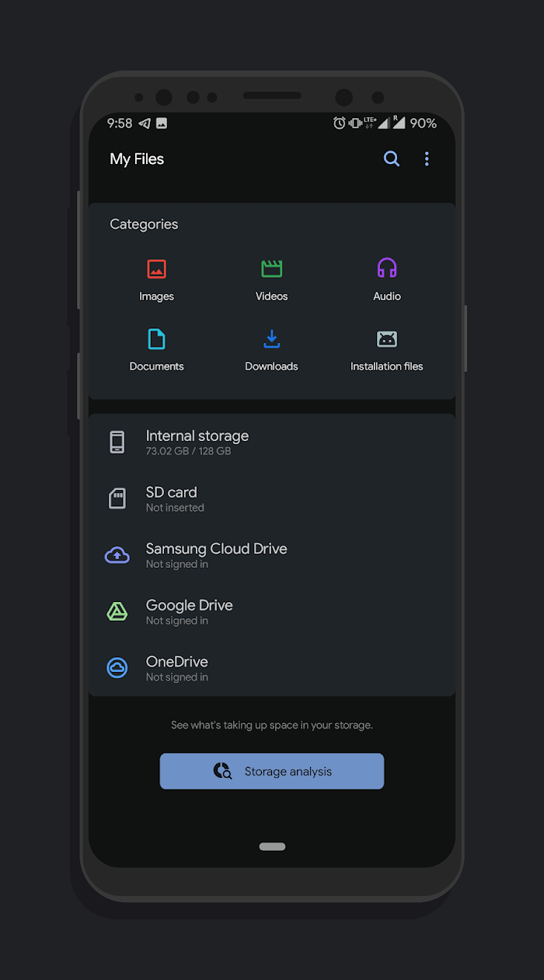Screen dimensions: 544x980
Task: Click the 73.02 GB / 128 GB text
Action: 188,451
